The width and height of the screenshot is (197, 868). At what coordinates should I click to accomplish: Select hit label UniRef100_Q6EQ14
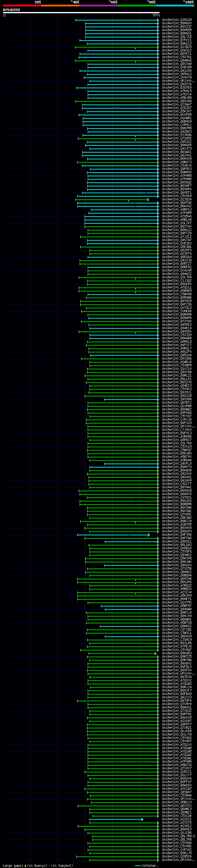[177, 257]
